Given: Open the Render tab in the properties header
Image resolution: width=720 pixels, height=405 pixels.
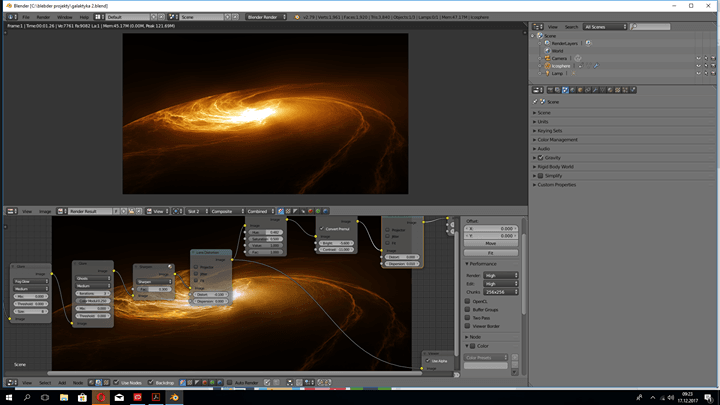Looking at the screenshot, I should 550,90.
